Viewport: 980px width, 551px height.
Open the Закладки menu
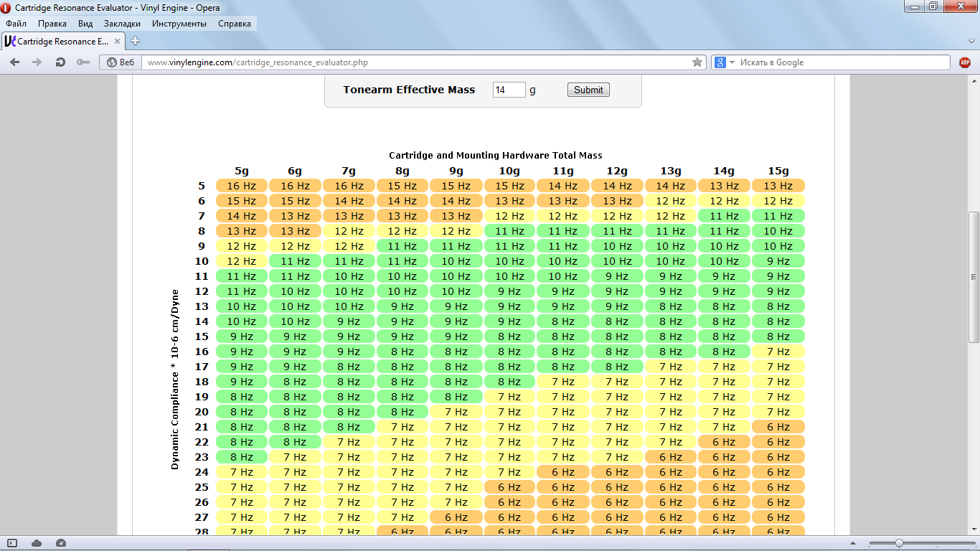pos(122,24)
